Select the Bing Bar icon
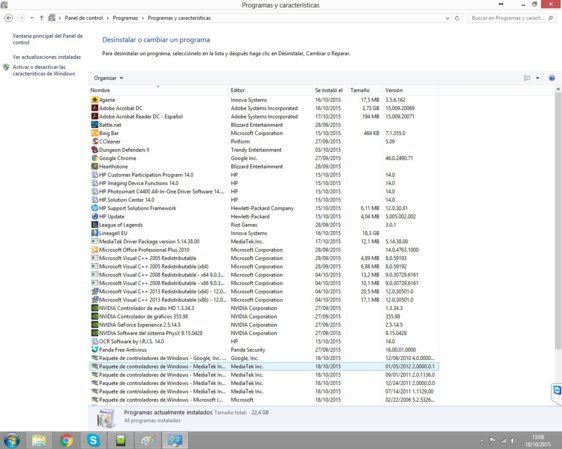 [x=95, y=133]
